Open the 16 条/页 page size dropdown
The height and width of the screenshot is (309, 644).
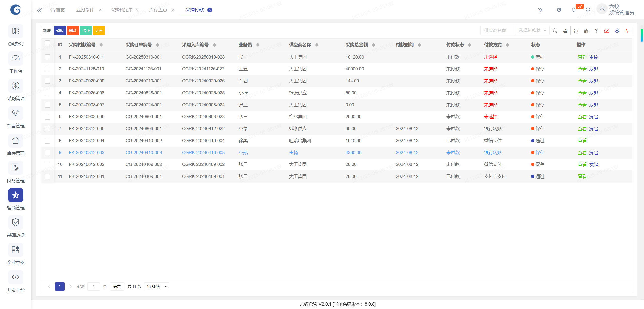click(x=156, y=286)
